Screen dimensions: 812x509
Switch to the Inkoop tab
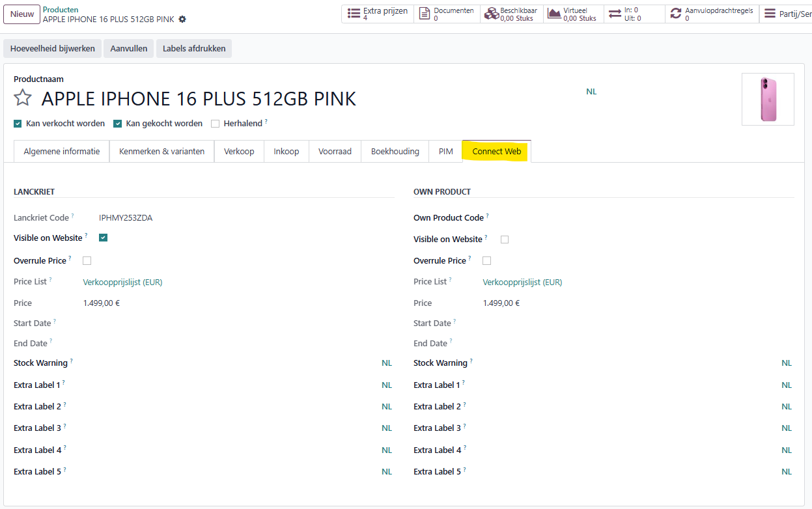click(287, 151)
